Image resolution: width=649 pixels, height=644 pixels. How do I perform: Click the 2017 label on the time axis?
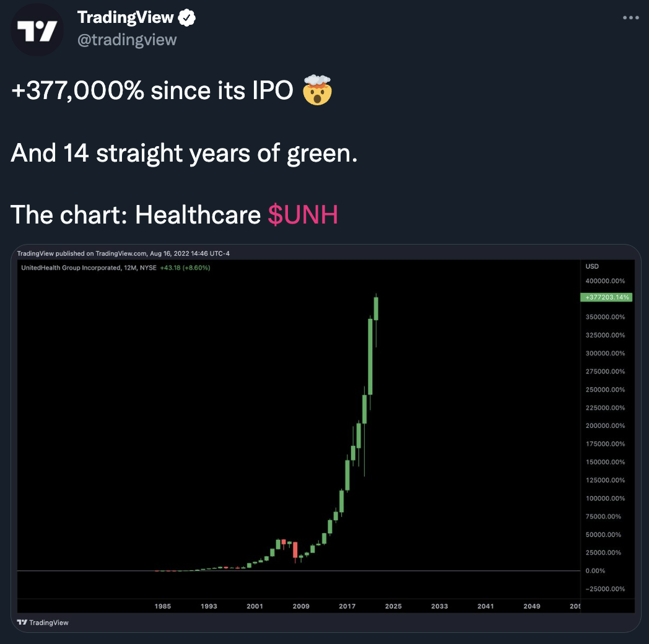coord(347,606)
